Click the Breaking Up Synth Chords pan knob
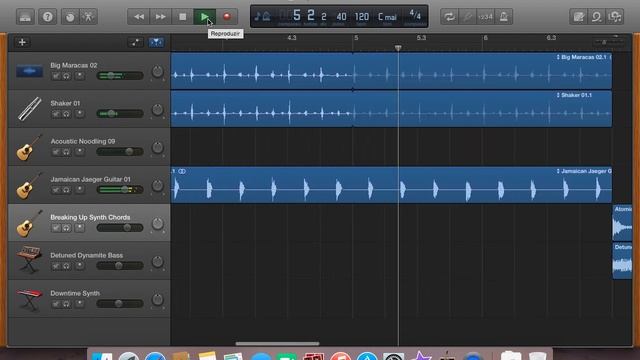The height and width of the screenshot is (360, 640). [157, 223]
